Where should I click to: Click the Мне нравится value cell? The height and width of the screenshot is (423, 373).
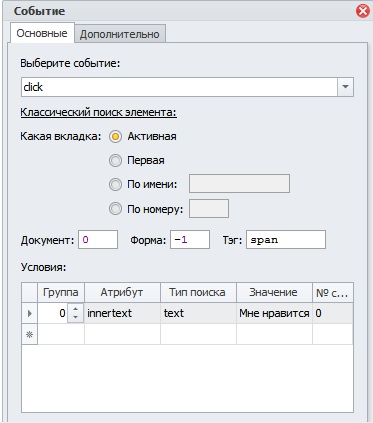[274, 313]
